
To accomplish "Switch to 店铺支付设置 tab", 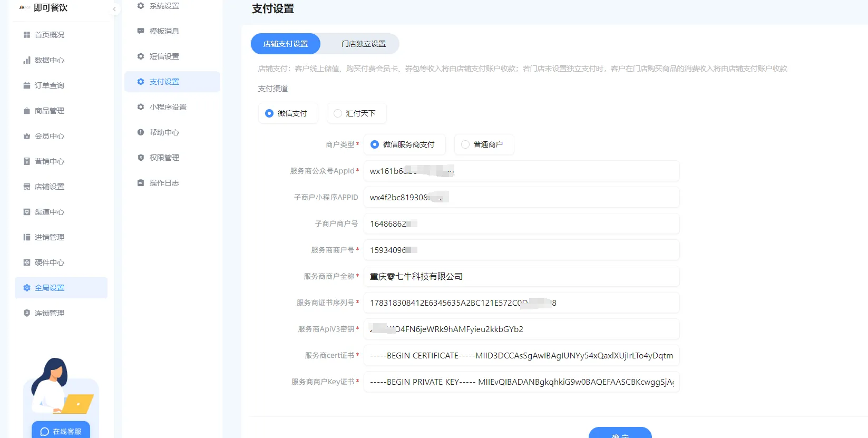I will pyautogui.click(x=286, y=44).
